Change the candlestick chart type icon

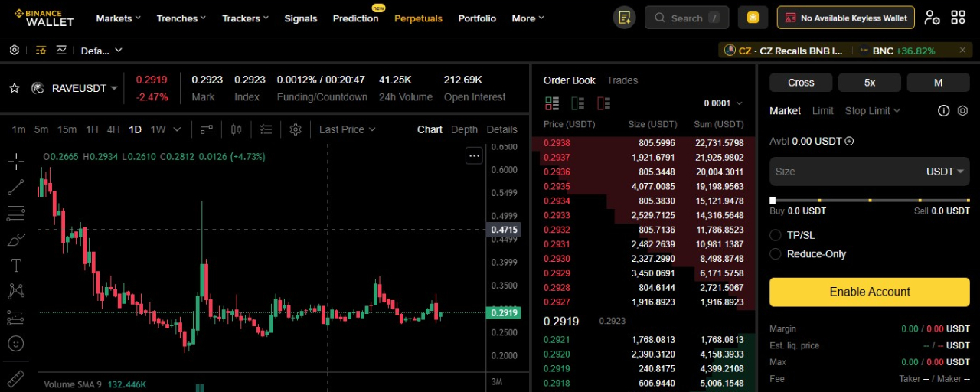coord(236,129)
